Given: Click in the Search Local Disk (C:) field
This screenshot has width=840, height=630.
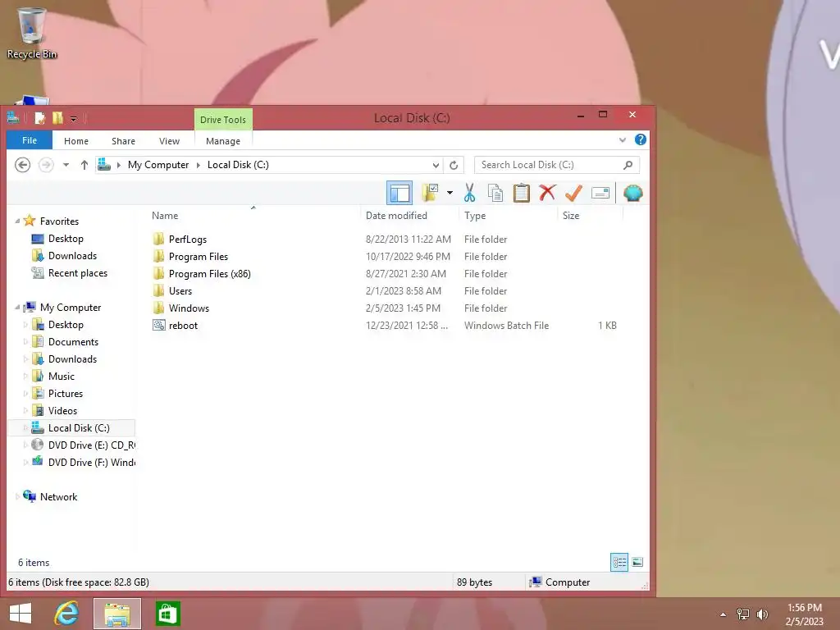Looking at the screenshot, I should [557, 165].
